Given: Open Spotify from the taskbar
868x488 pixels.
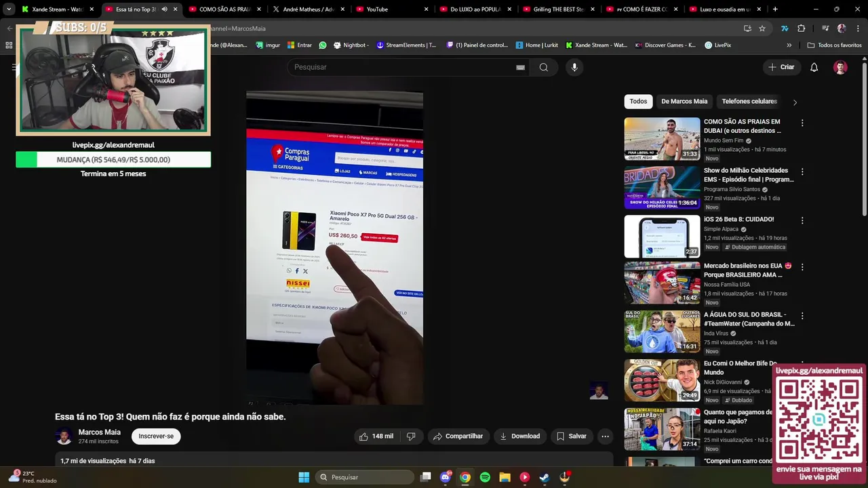Looking at the screenshot, I should [485, 477].
